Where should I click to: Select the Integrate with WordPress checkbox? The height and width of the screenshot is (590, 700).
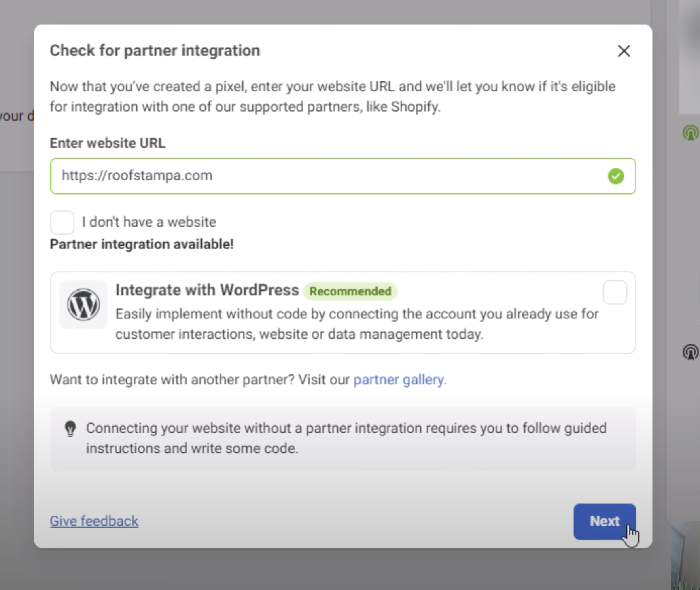pyautogui.click(x=614, y=292)
